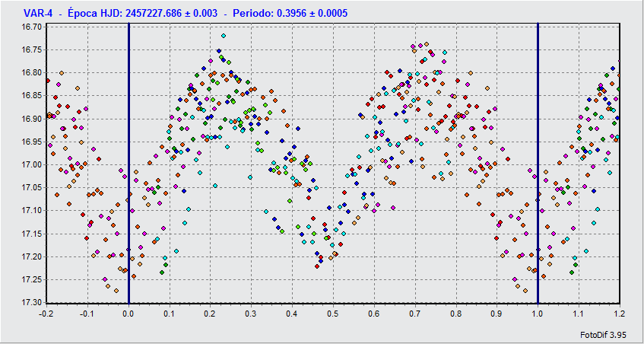Click the 0.3 phase axis label

pyautogui.click(x=252, y=314)
